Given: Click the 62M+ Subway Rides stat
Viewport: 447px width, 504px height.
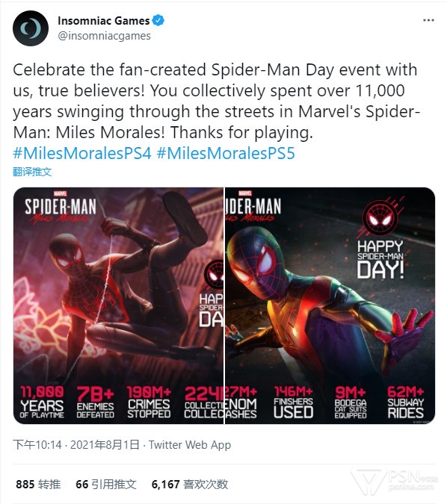Looking at the screenshot, I should [405, 402].
